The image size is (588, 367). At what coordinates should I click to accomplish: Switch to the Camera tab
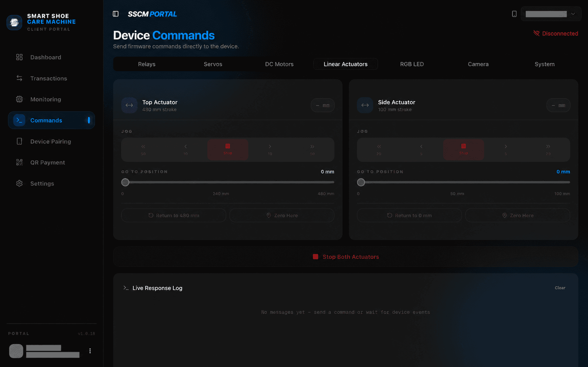pos(478,64)
